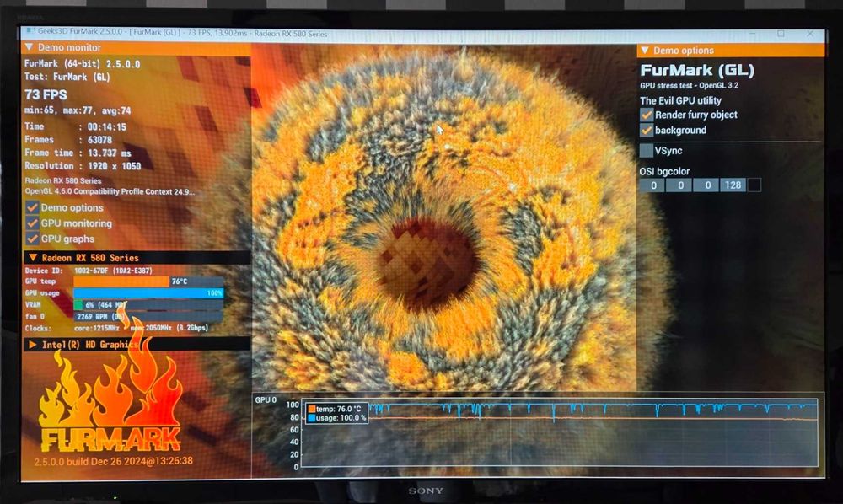Click the FurMark (GL) heading in Demo options
The image size is (843, 504).
pyautogui.click(x=697, y=71)
